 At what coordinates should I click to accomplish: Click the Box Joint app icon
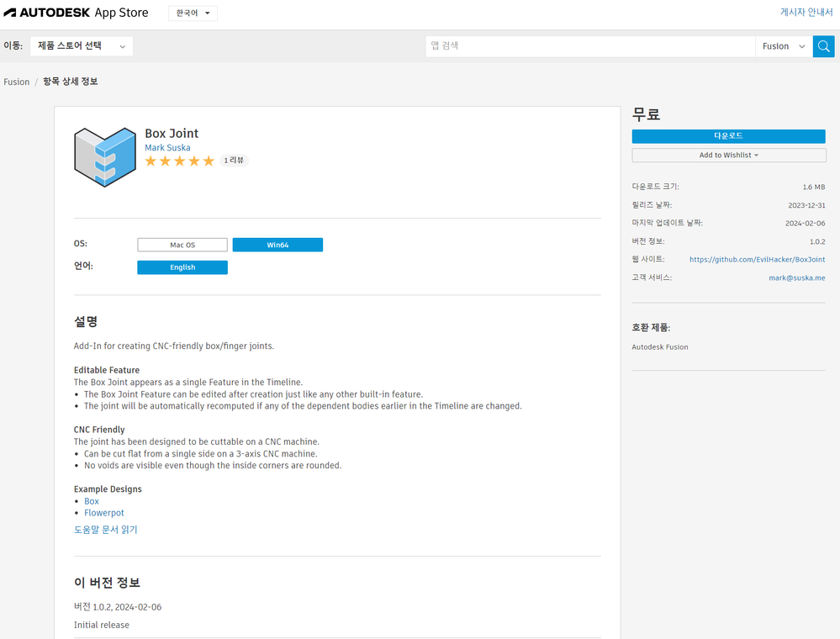tap(105, 157)
